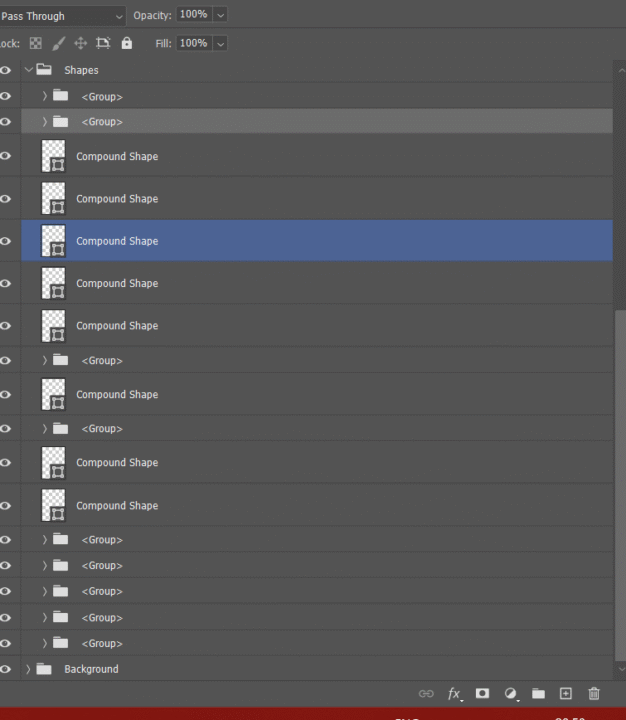Expand the Background group
The width and height of the screenshot is (626, 720).
pyautogui.click(x=28, y=669)
